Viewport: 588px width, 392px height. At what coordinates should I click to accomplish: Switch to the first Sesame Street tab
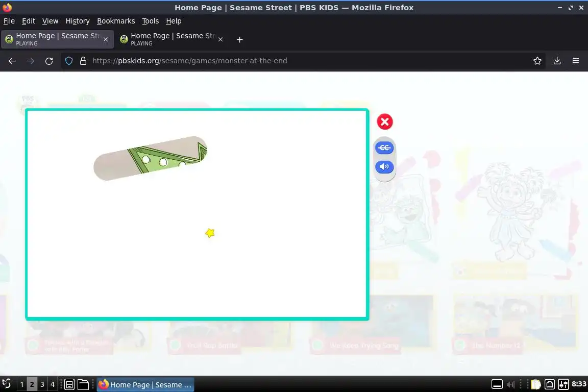57,39
